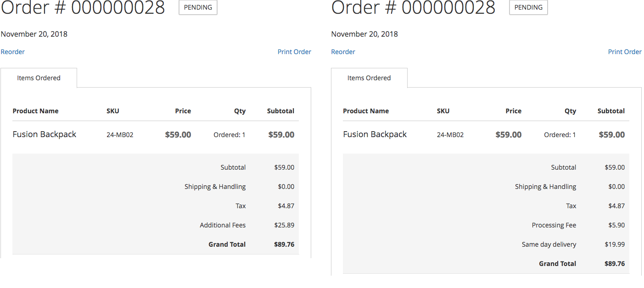
Task: Select SKU 24-MB02 in right panel
Action: point(450,135)
